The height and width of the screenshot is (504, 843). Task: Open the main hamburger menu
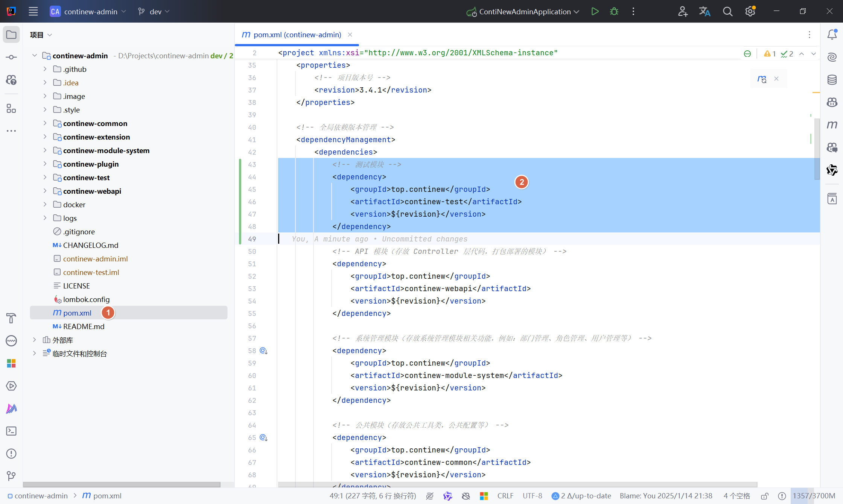[x=33, y=12]
